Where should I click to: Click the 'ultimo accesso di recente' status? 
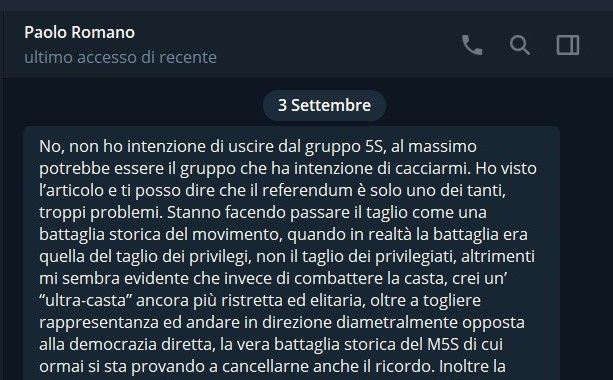[120, 57]
